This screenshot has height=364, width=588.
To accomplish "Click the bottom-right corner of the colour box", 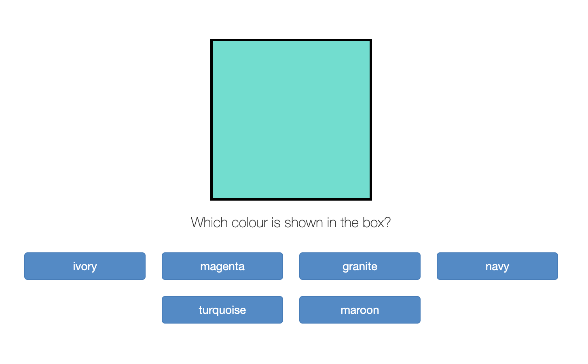I will tap(371, 199).
